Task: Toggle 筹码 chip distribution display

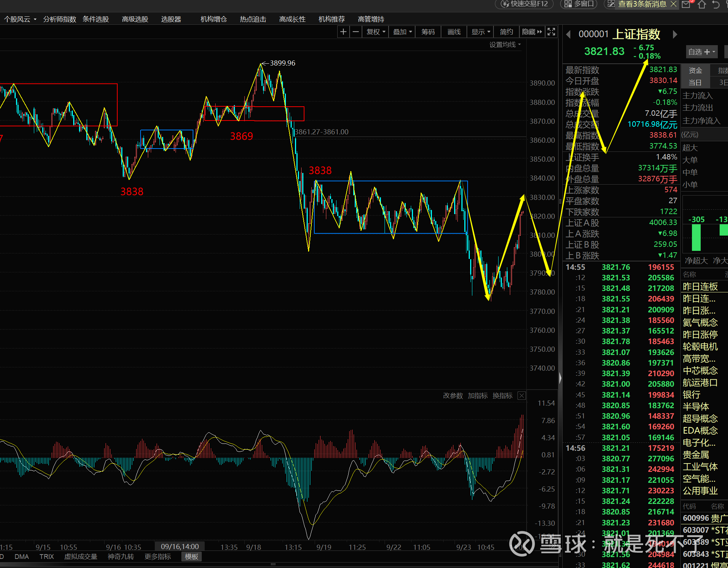Action: (x=428, y=32)
